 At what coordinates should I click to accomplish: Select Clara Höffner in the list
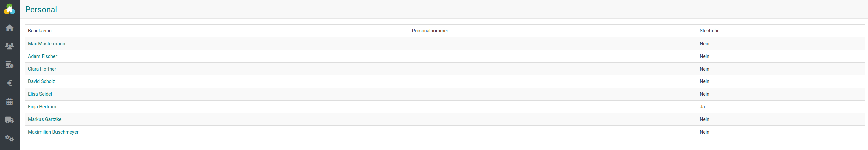pos(42,69)
